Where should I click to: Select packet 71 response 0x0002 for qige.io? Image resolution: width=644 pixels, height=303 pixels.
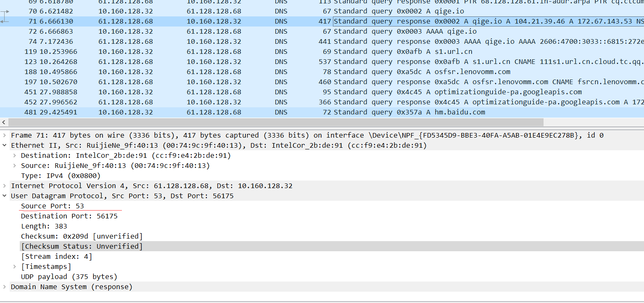pos(322,21)
